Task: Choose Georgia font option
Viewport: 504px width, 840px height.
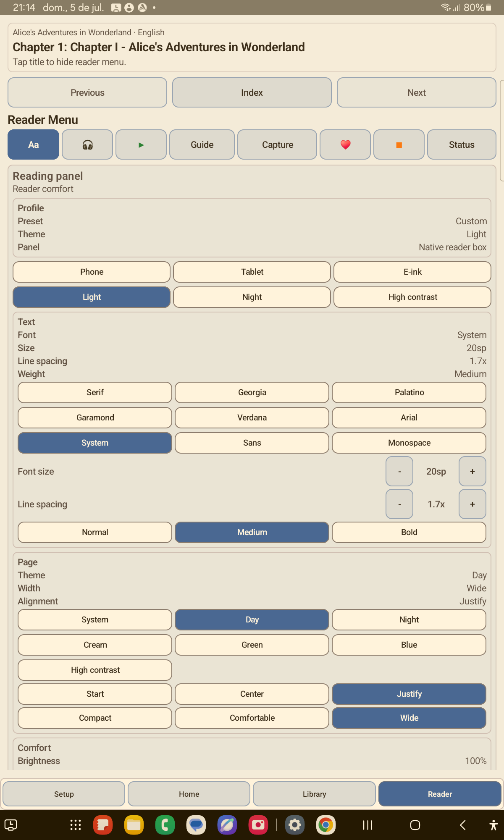Action: 252,392
